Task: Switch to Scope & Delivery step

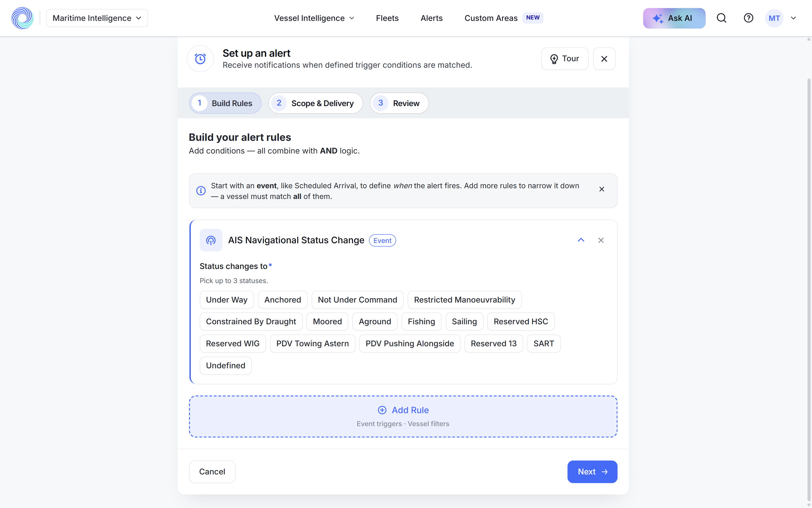Action: (x=315, y=103)
